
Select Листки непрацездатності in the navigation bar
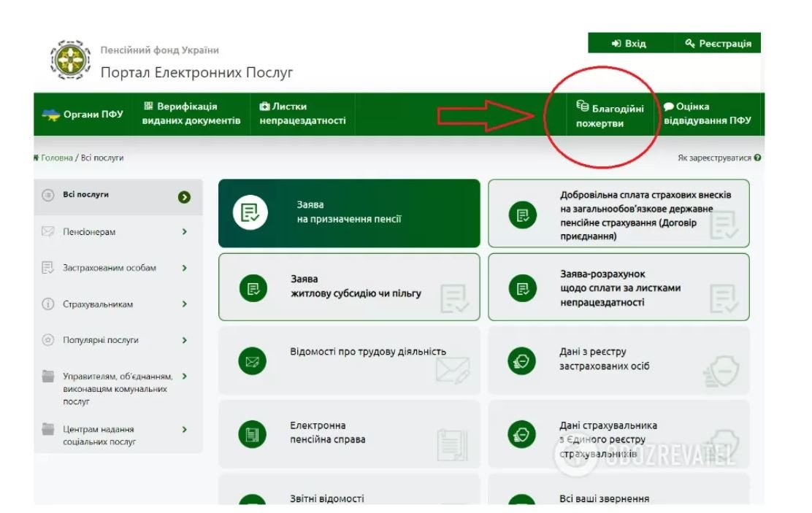(x=302, y=114)
